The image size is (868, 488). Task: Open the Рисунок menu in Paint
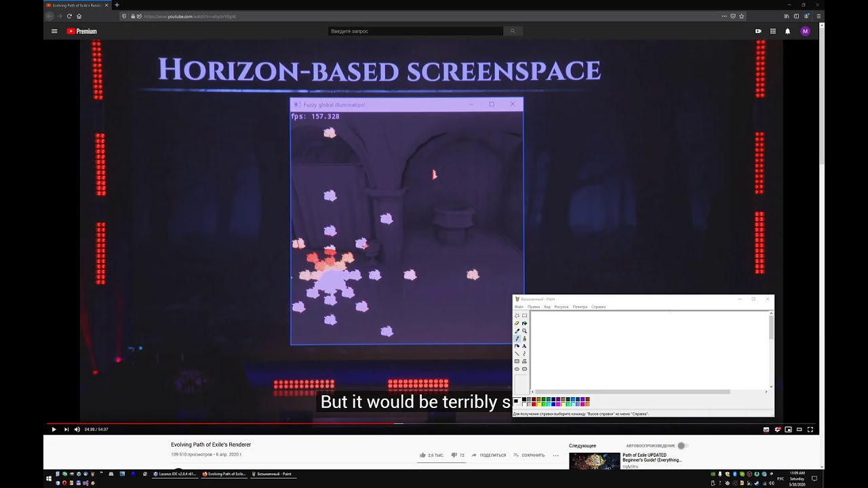pos(561,307)
